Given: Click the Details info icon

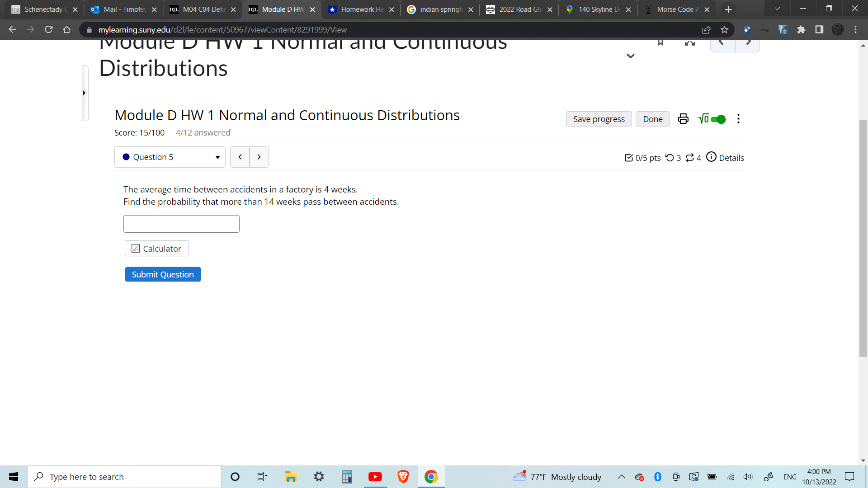Looking at the screenshot, I should point(711,157).
